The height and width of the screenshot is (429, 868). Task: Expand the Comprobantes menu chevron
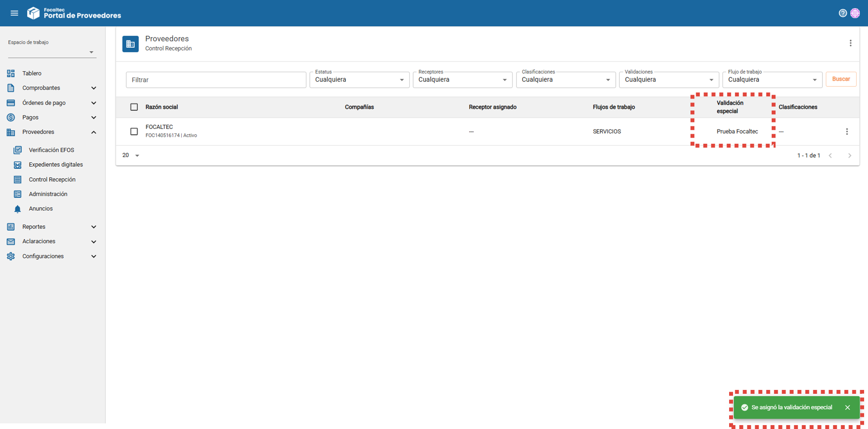[94, 88]
